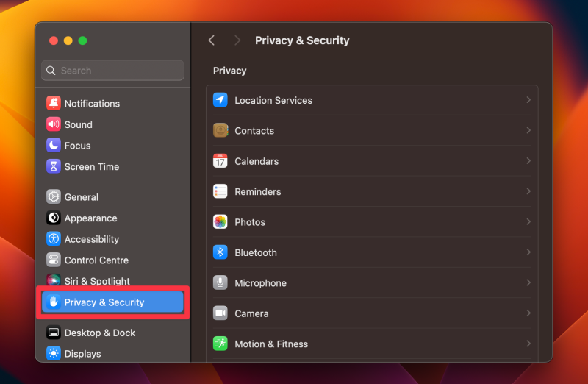Click the Search settings field
This screenshot has height=384, width=588.
112,71
